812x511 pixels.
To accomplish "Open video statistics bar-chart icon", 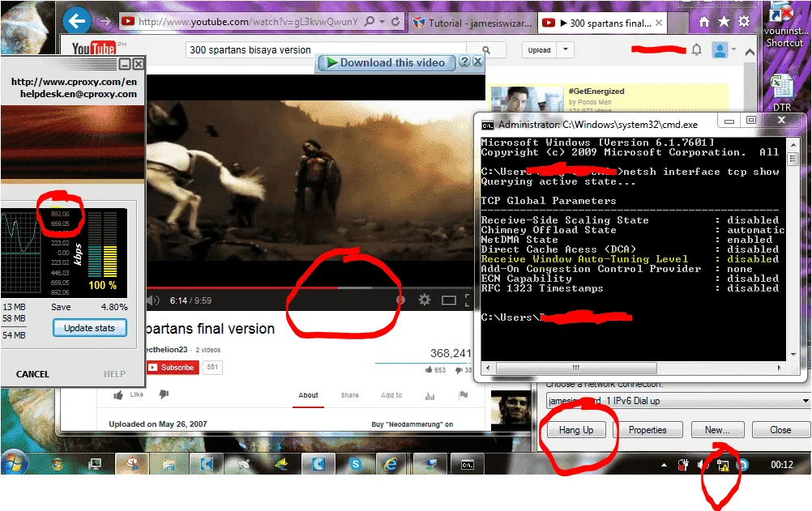I will 430,396.
